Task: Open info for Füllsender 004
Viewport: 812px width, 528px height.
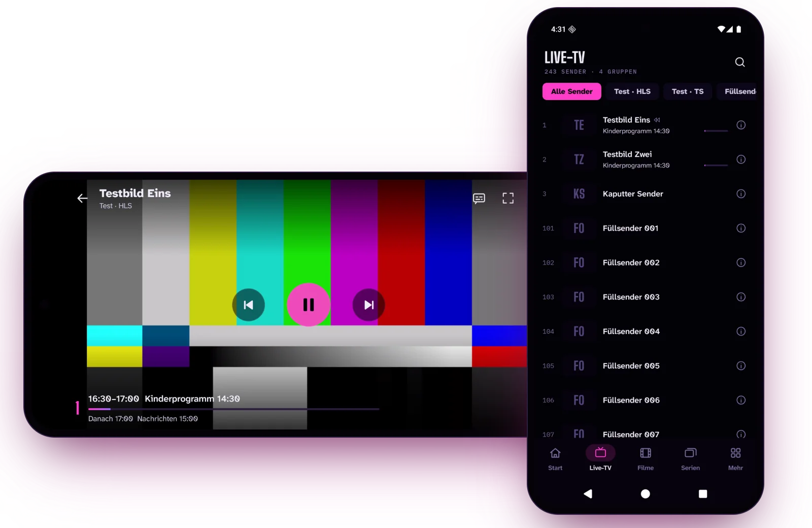Action: [x=741, y=332]
